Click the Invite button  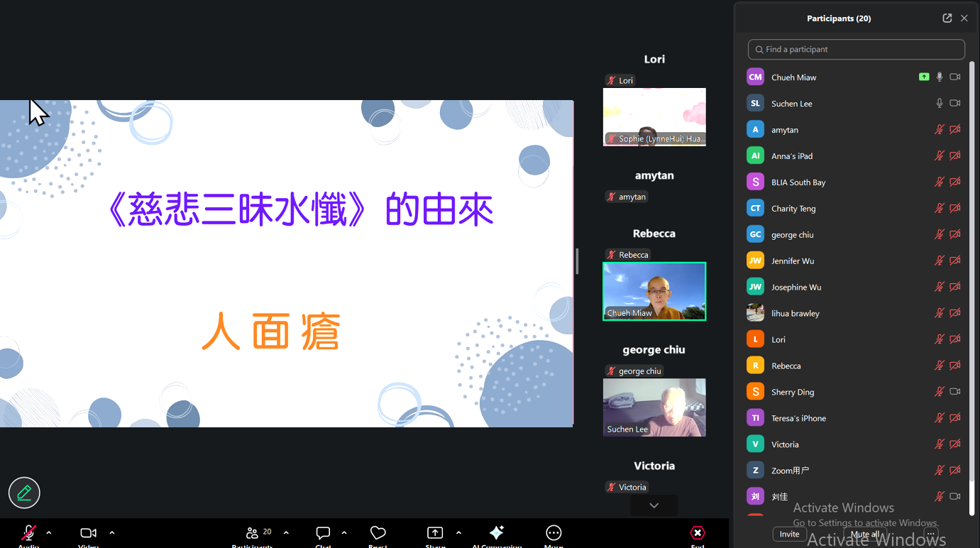point(789,534)
